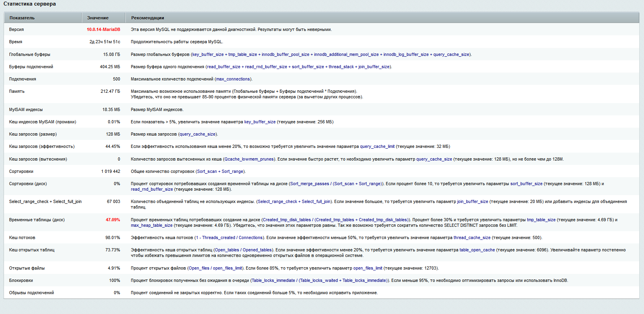This screenshot has height=314, width=644.
Task: Open the Created_tmp_tables link
Action: (335, 220)
